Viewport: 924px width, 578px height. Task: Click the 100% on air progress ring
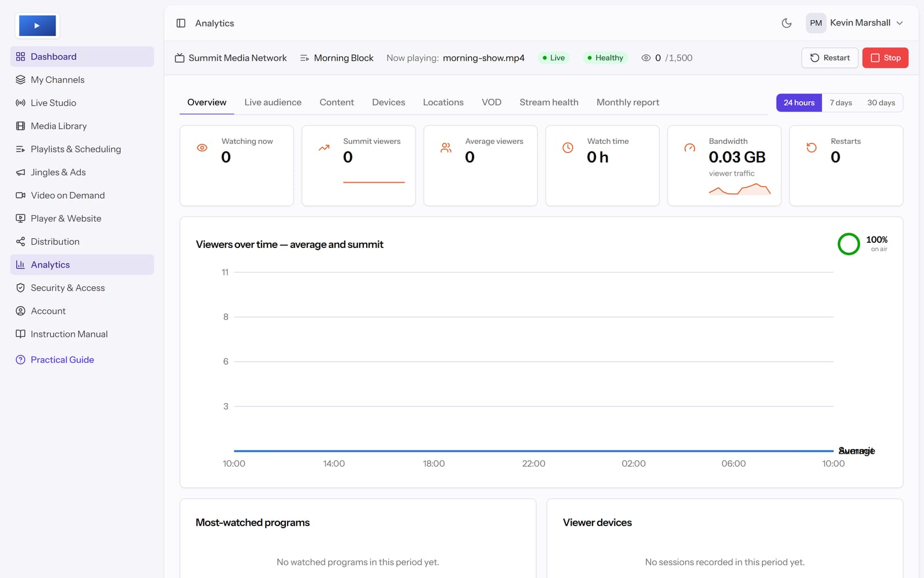click(849, 244)
